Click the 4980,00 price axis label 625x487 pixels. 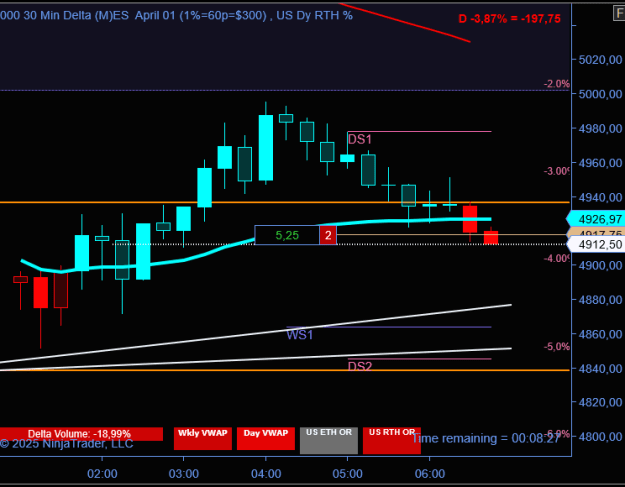pos(600,128)
